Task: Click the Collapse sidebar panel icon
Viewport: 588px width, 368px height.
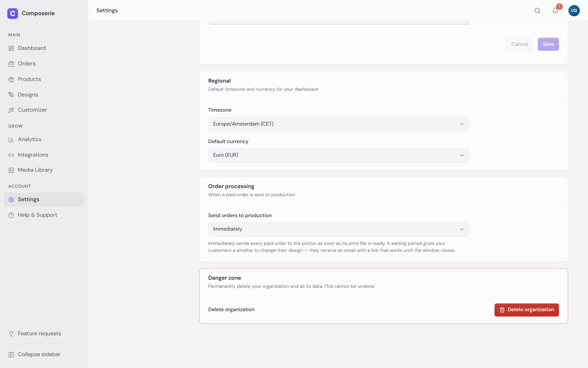Action: [x=11, y=355]
